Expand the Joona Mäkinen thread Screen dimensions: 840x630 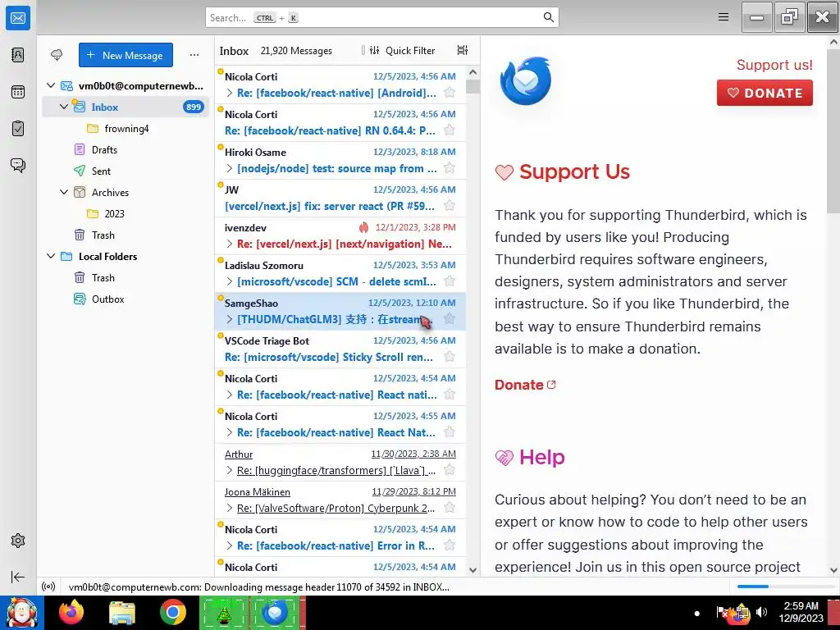[x=230, y=508]
